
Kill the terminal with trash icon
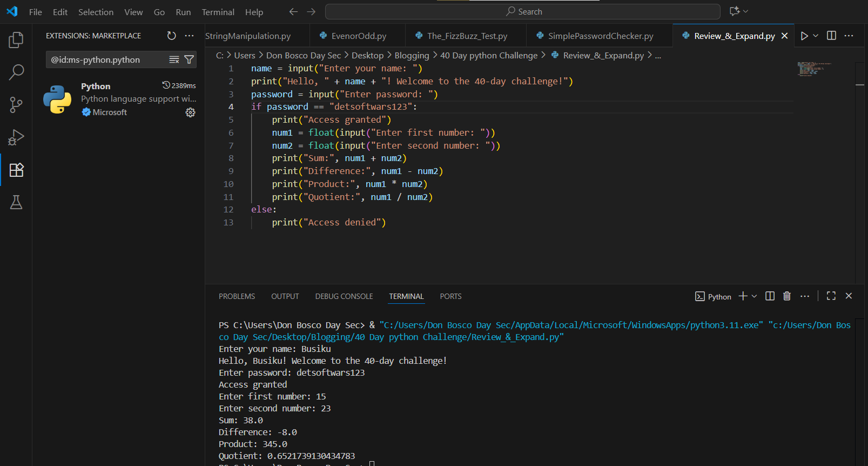(x=787, y=296)
